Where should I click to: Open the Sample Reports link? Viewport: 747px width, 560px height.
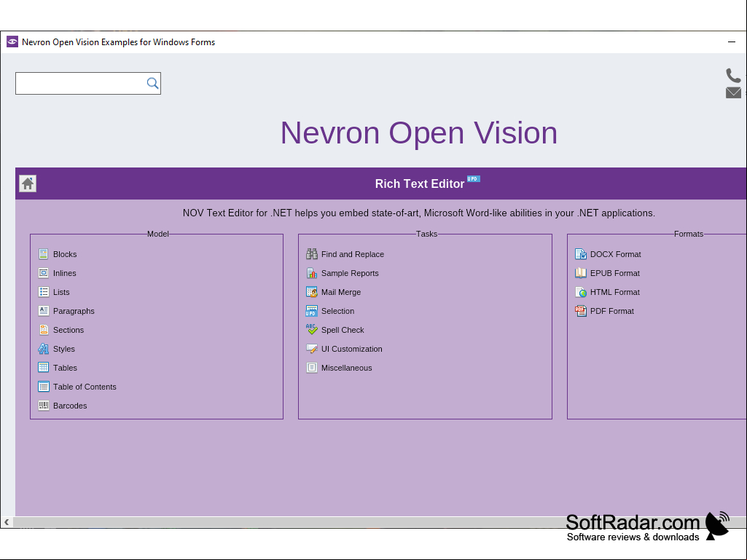pyautogui.click(x=350, y=273)
